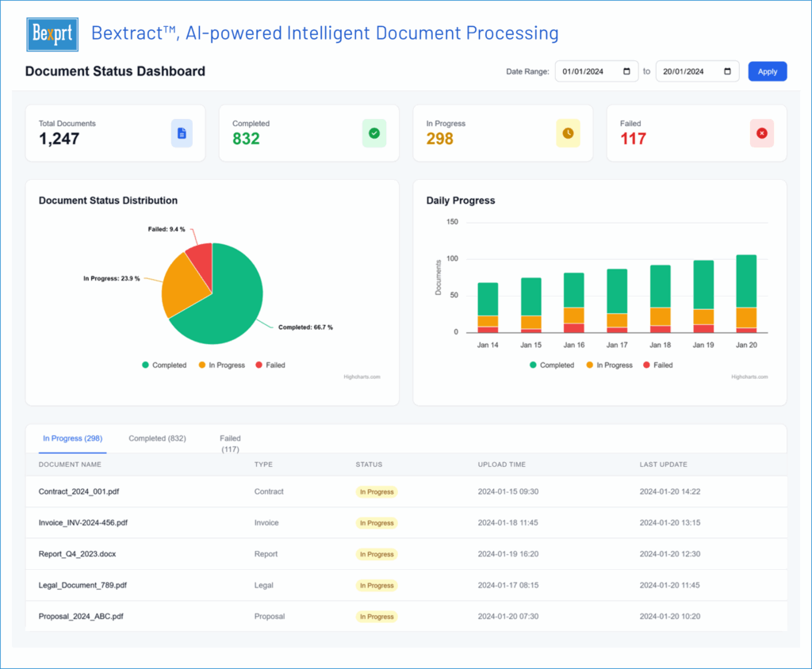This screenshot has height=669, width=812.
Task: Click the Bexprt logo
Action: (x=53, y=33)
